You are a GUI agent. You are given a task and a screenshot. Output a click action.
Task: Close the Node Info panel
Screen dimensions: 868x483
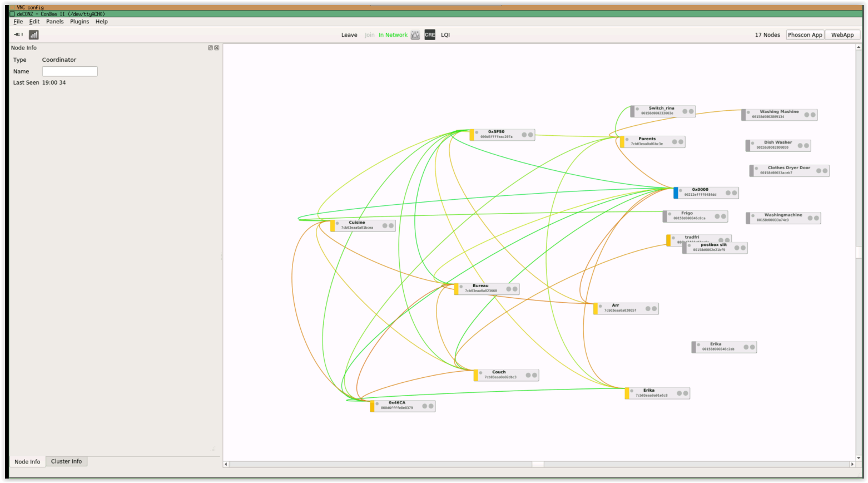[217, 48]
